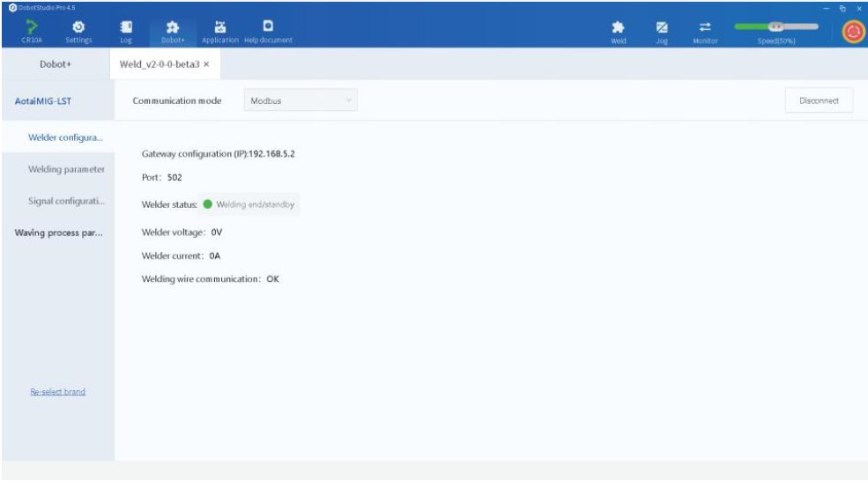Image resolution: width=868 pixels, height=481 pixels.
Task: Click the Disconnect button
Action: point(819,100)
